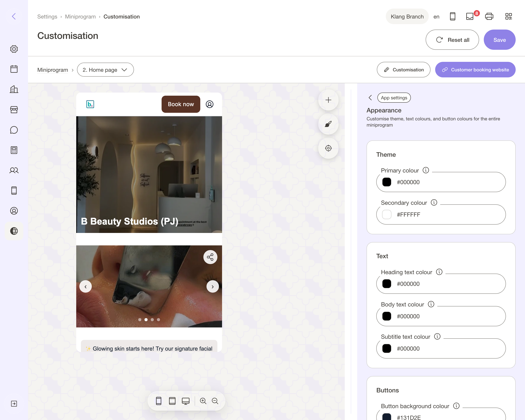Click the Subtitle text colour swatch

point(386,348)
